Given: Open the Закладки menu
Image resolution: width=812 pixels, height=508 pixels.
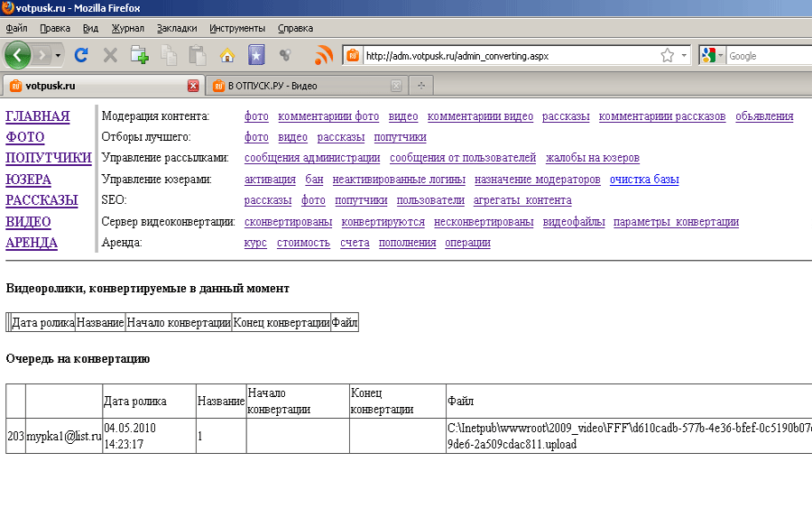Looking at the screenshot, I should tap(177, 29).
